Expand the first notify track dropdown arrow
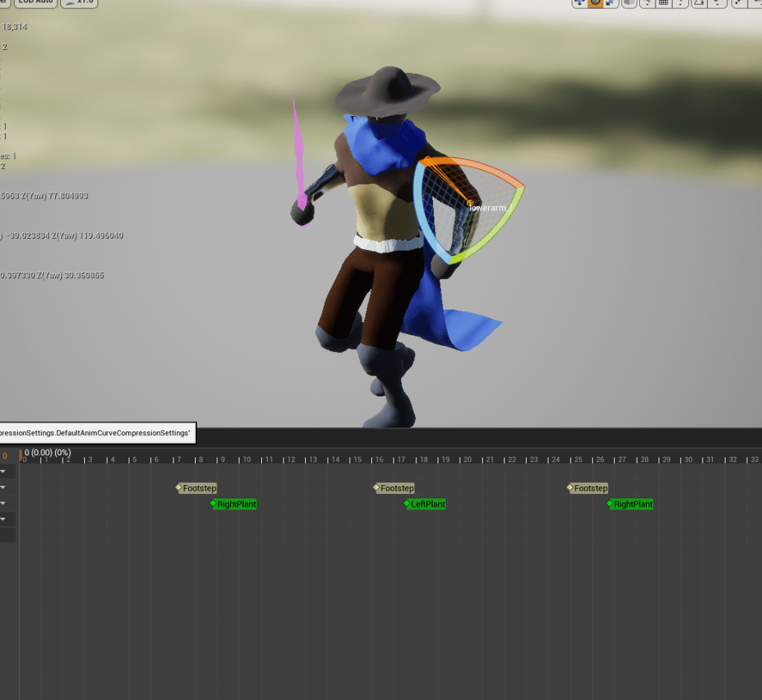Image resolution: width=762 pixels, height=700 pixels. (x=4, y=472)
